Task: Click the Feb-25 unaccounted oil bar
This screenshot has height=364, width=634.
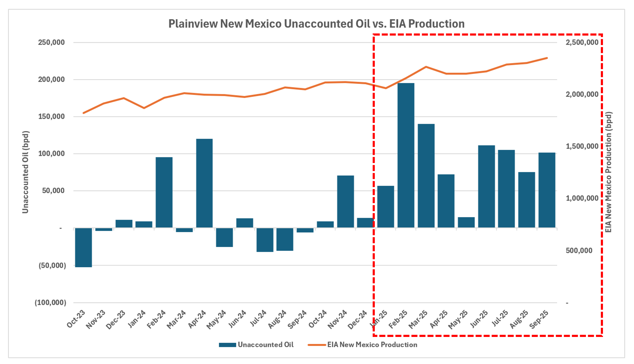Action: tap(406, 155)
